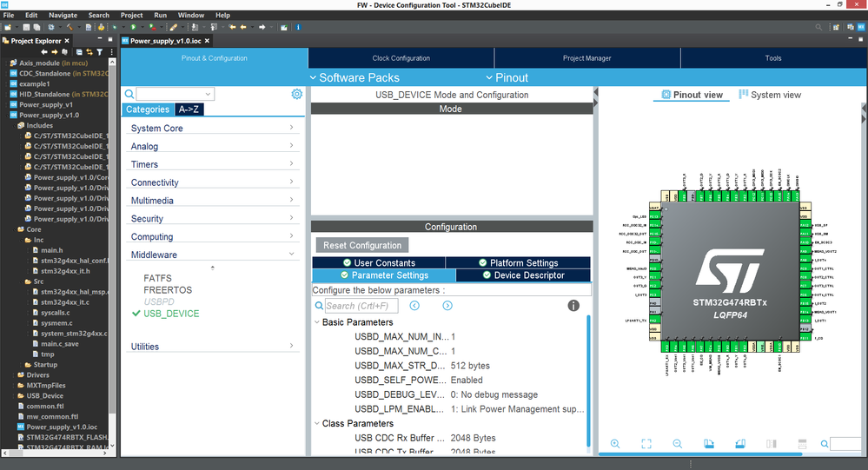Click the Reset Configuration button
Screen dimensions: 868x470
tap(362, 245)
